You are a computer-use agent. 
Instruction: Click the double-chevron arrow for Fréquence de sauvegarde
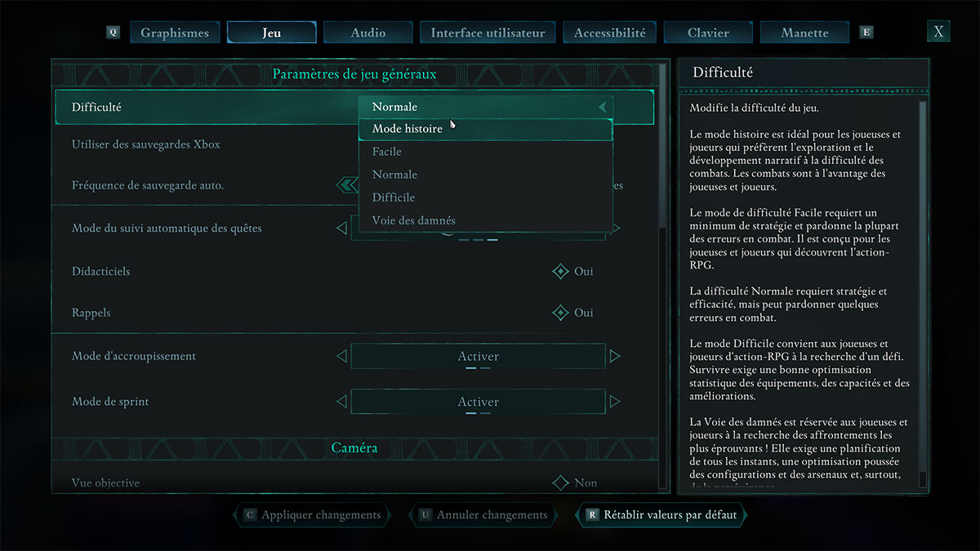[346, 184]
